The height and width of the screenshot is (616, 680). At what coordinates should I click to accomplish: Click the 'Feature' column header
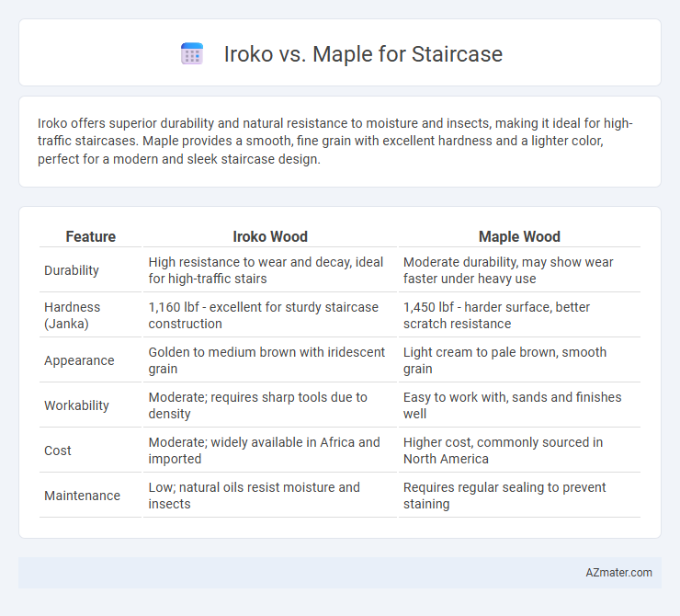tap(91, 236)
